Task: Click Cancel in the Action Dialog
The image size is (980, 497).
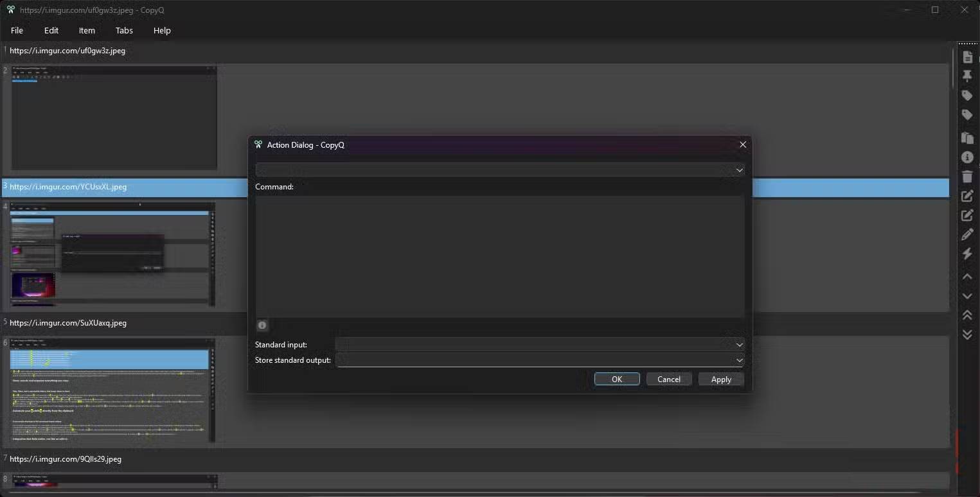Action: [669, 379]
